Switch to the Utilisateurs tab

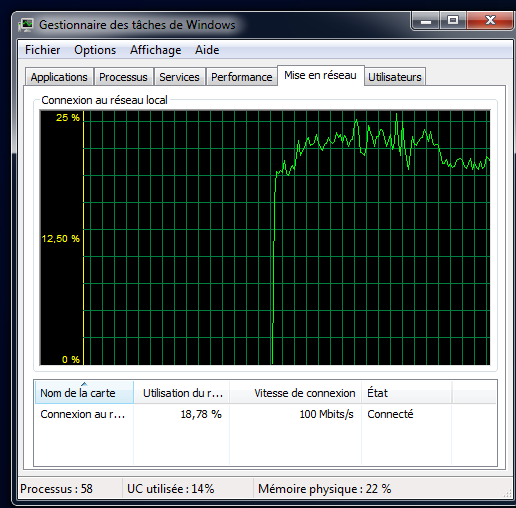pos(395,77)
